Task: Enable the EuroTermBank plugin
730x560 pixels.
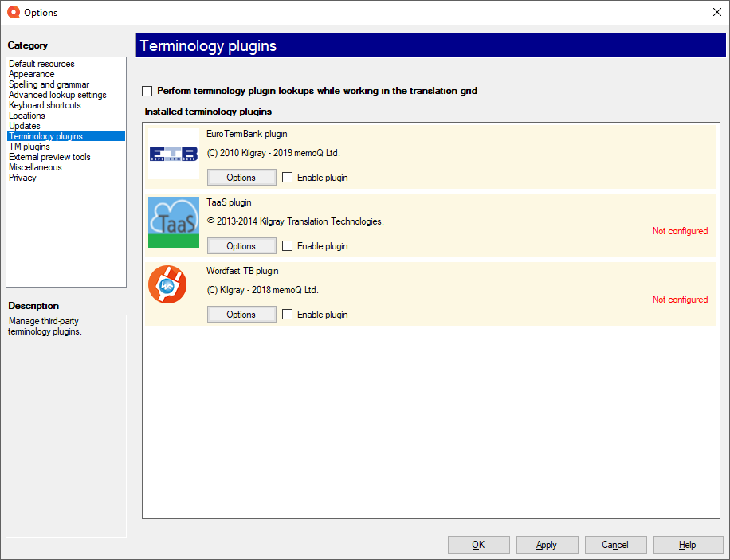Action: 287,178
